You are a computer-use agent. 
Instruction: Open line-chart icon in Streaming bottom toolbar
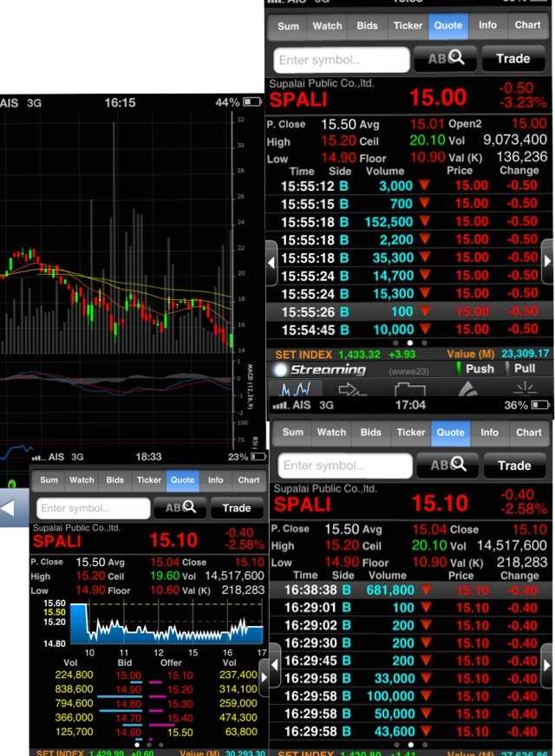click(x=296, y=388)
